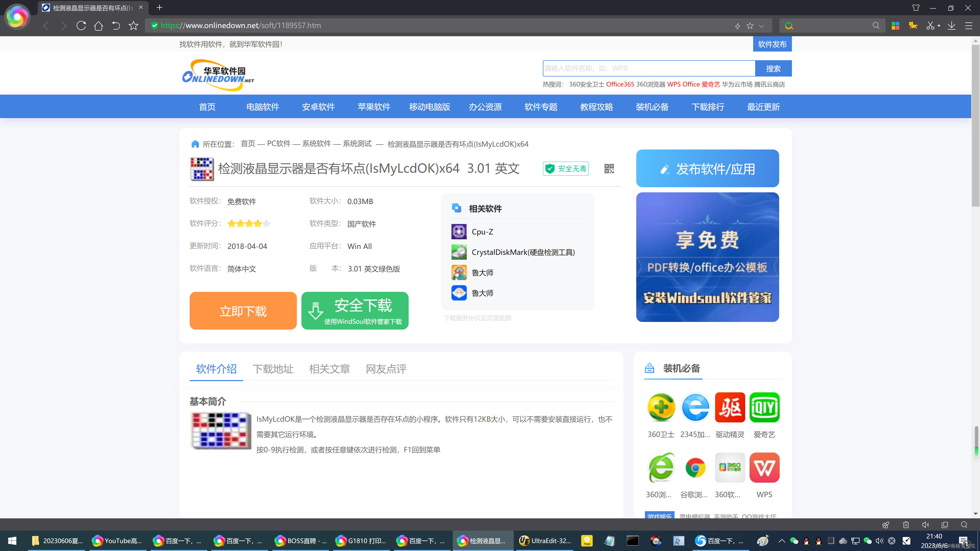Image resolution: width=980 pixels, height=551 pixels.
Task: Open screenshot tool dropdown arrow
Action: [x=939, y=26]
